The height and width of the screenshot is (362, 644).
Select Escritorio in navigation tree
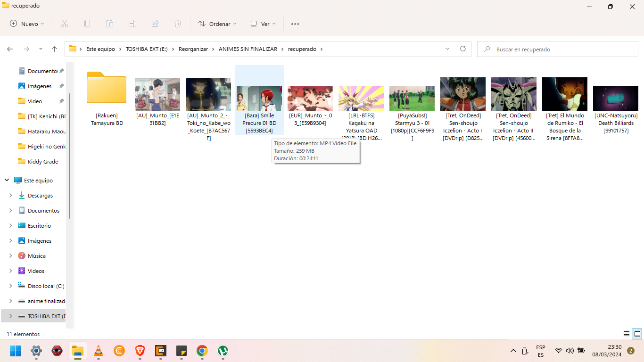(34, 226)
